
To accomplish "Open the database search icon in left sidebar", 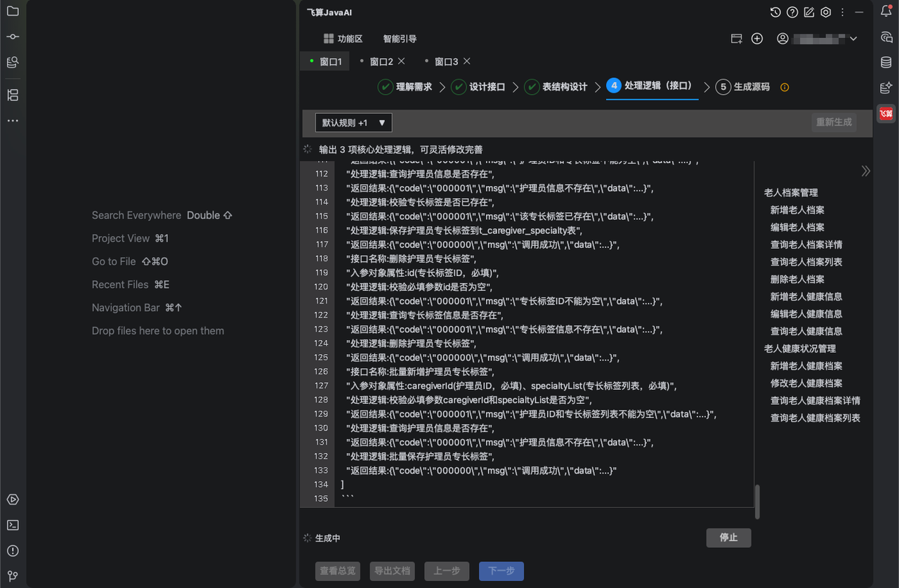I will pos(13,63).
